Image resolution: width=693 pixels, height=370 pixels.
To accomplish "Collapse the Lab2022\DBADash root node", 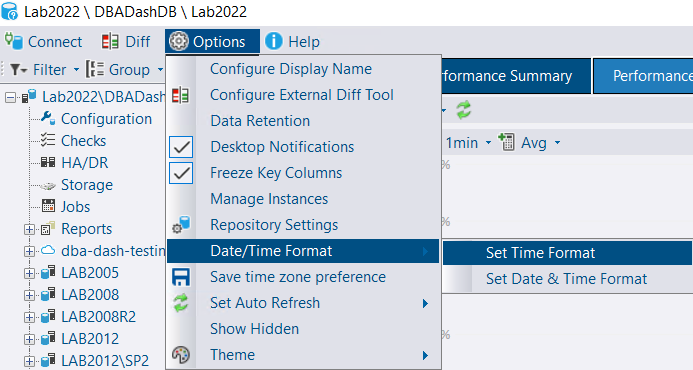I will [x=10, y=97].
